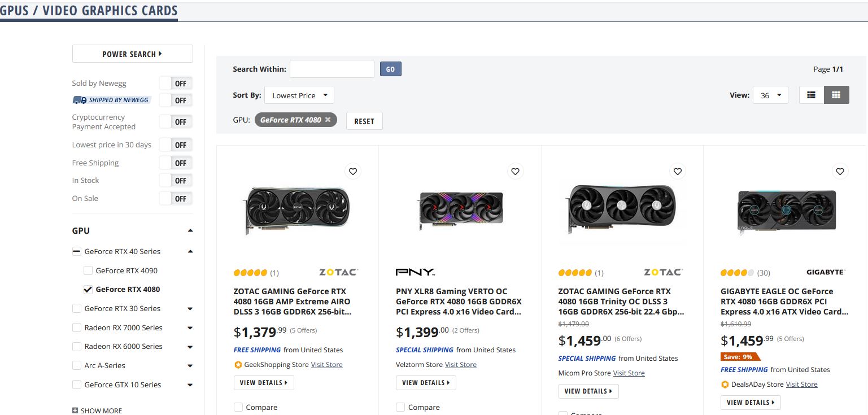Screen dimensions: 868x415
Task: Turn on the In Stock filter
Action: [176, 181]
